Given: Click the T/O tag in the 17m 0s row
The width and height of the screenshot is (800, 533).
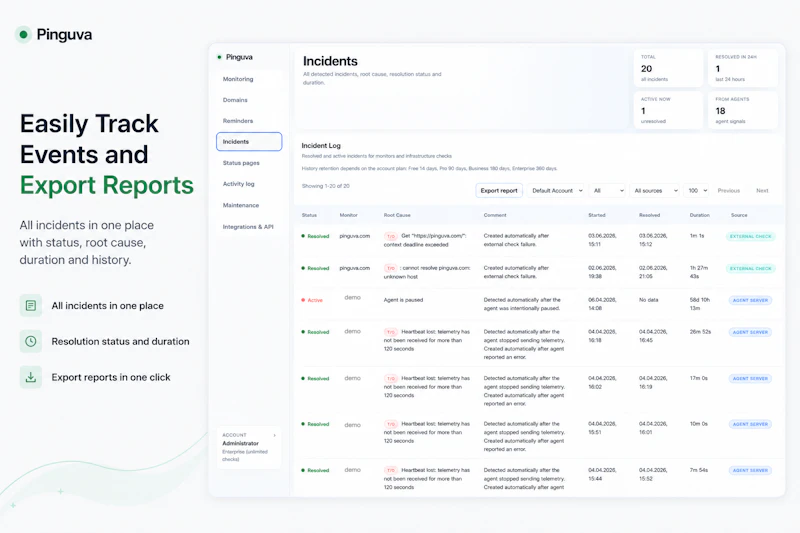Looking at the screenshot, I should (391, 378).
